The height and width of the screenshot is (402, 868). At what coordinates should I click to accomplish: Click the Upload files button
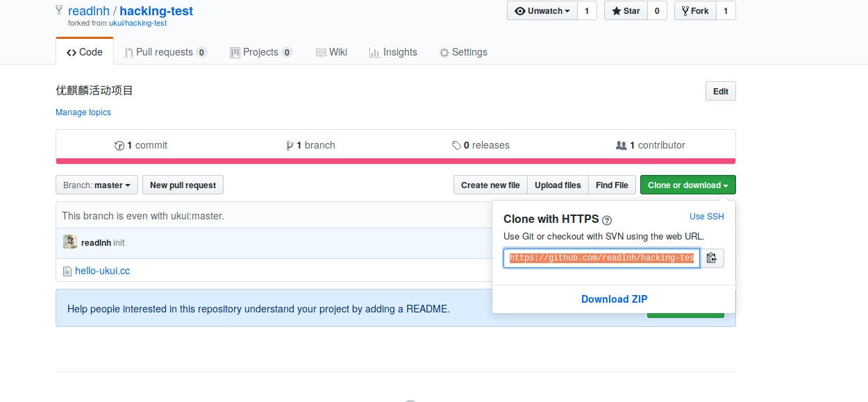tap(558, 185)
